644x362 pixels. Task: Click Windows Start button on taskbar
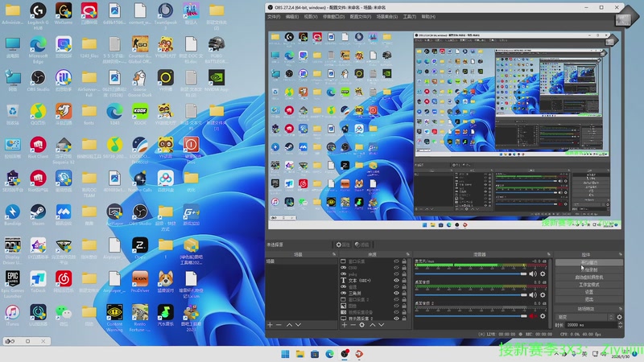pyautogui.click(x=285, y=353)
